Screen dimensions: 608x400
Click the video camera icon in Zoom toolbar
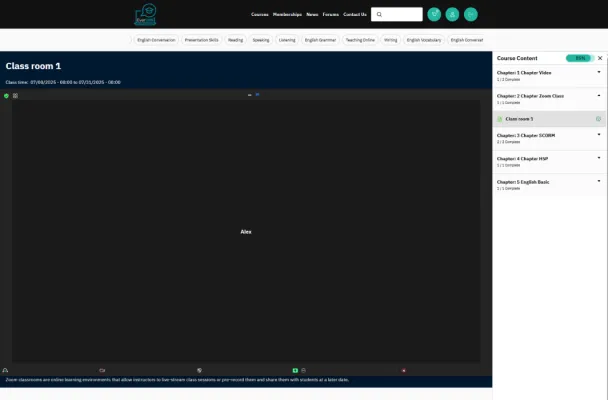[102, 370]
